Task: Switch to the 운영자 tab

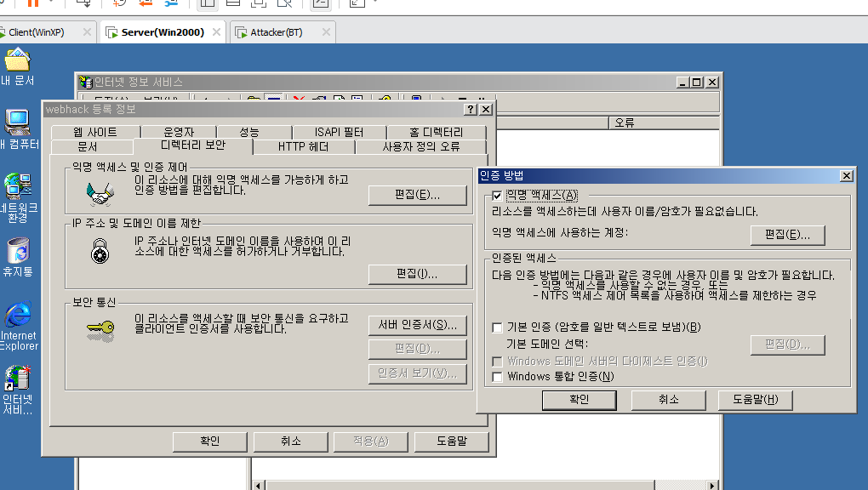Action: [179, 132]
